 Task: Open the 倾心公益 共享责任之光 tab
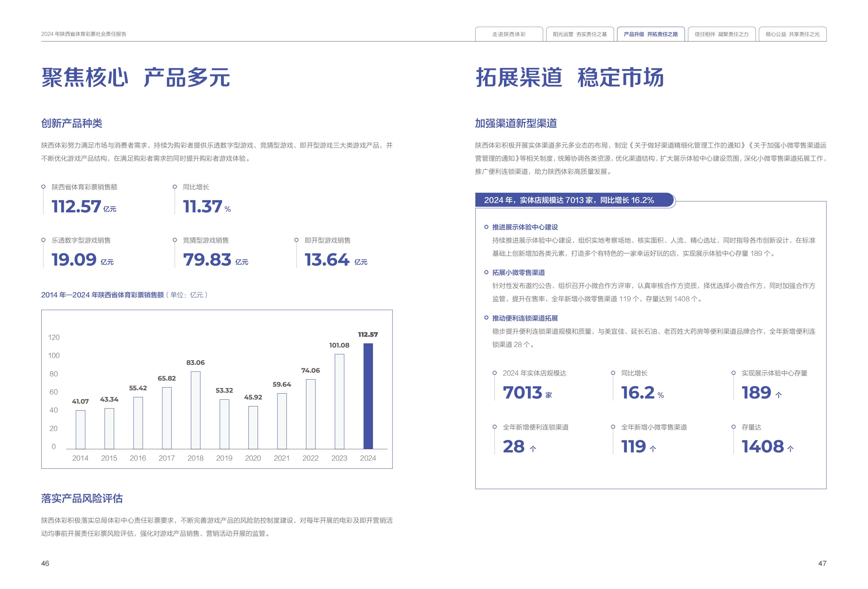pyautogui.click(x=793, y=34)
